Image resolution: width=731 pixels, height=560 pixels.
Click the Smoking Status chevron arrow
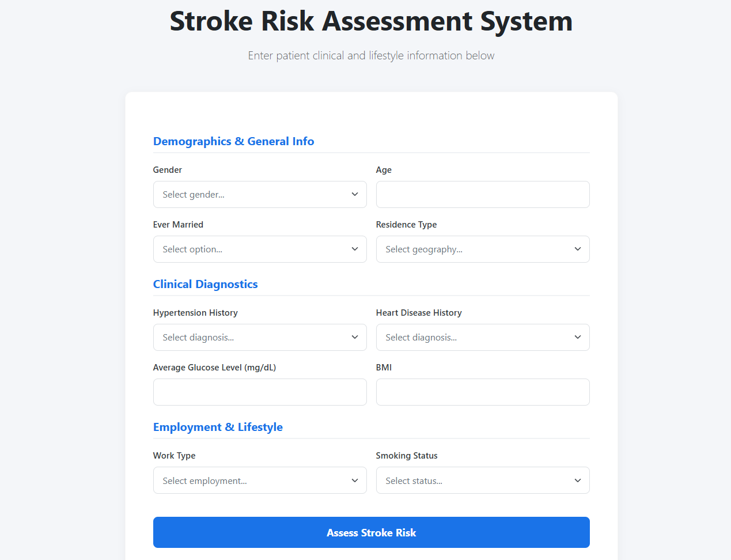pyautogui.click(x=578, y=480)
